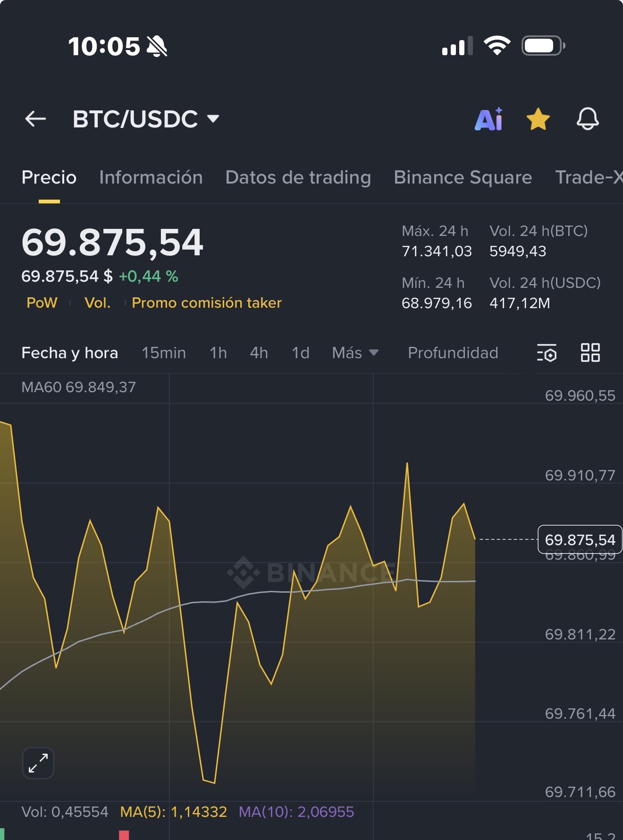The width and height of the screenshot is (623, 840).
Task: Tap Vol. 24 h(USDC) value 417,12M
Action: click(520, 303)
